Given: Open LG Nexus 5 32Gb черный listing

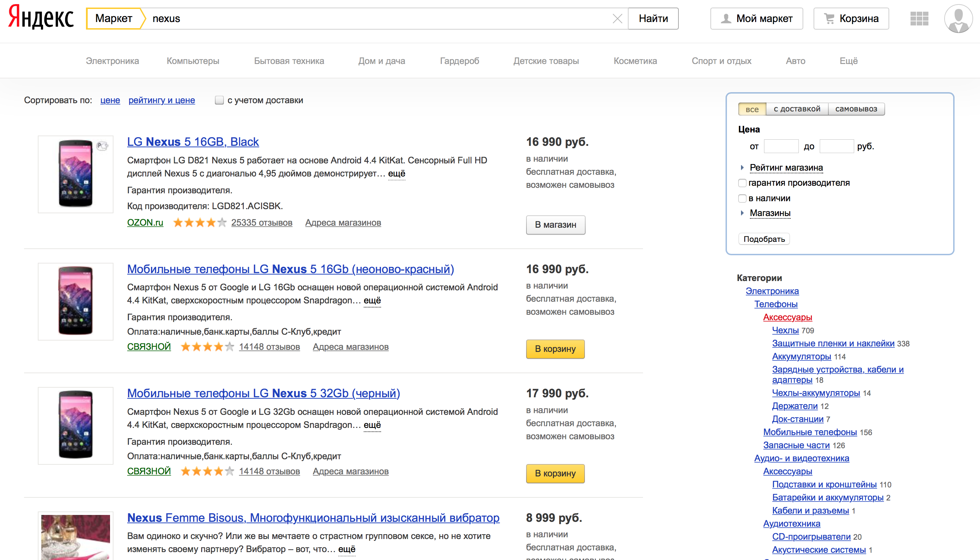Looking at the screenshot, I should [263, 394].
